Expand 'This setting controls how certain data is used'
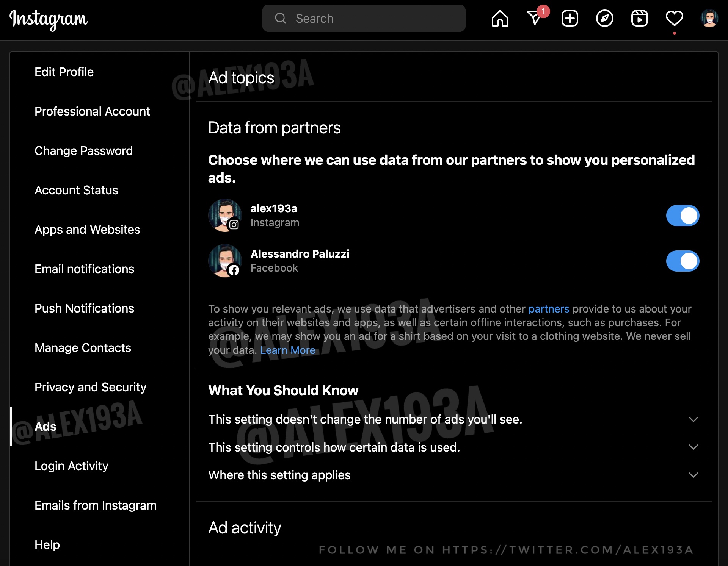Screen dimensions: 728x566 coord(693,447)
